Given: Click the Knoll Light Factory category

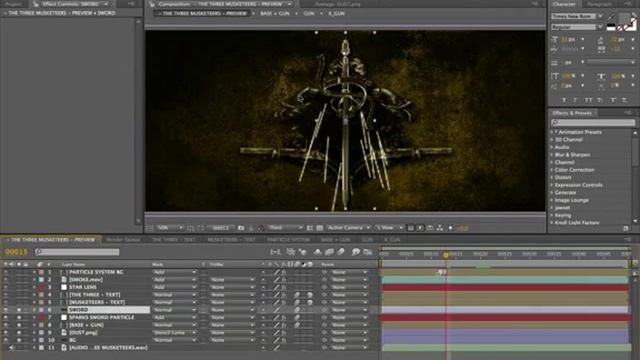Looking at the screenshot, I should coord(577,223).
